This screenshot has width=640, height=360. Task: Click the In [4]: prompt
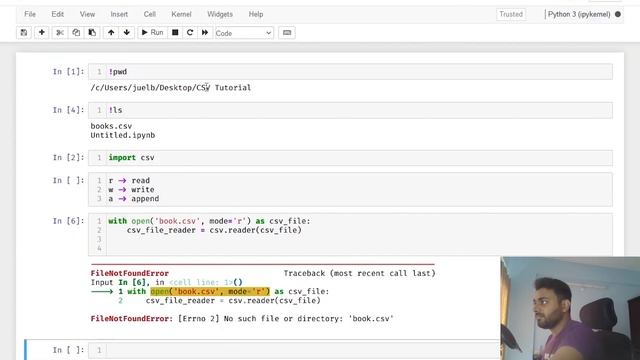point(69,110)
